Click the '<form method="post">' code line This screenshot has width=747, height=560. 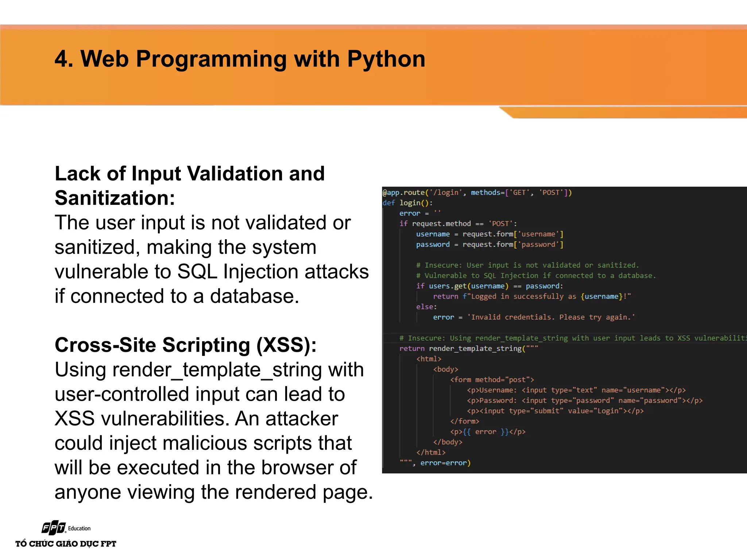tap(492, 380)
